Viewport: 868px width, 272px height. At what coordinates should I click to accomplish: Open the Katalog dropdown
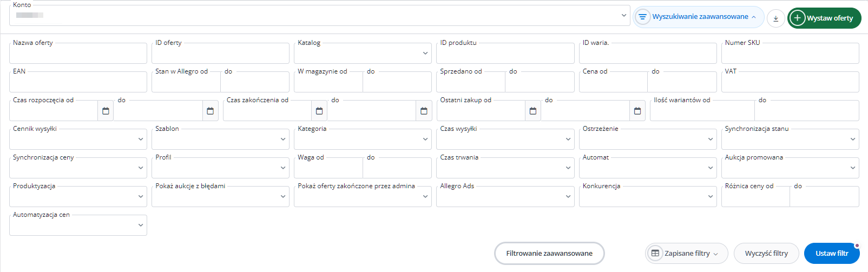(x=363, y=53)
